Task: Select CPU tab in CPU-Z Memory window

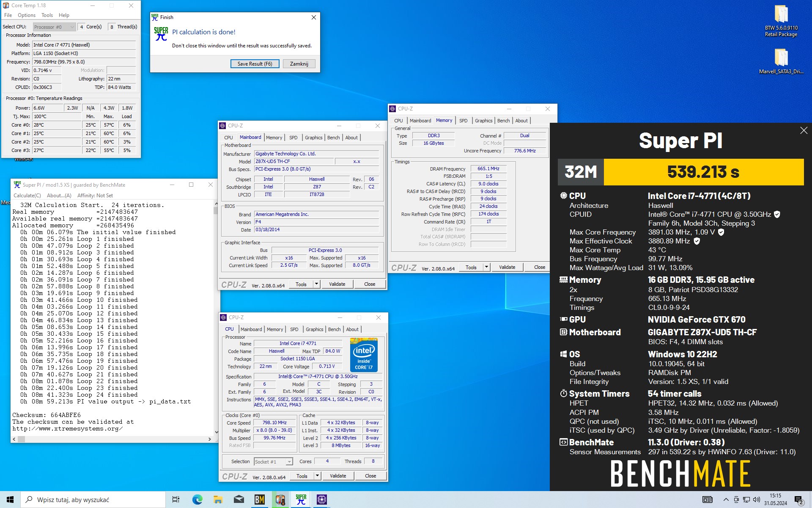Action: coord(398,121)
